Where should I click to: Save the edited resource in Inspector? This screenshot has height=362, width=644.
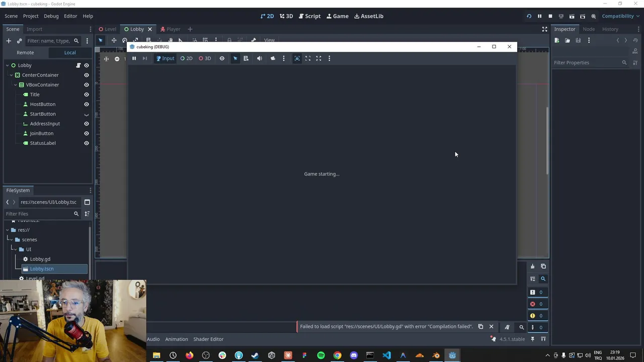[x=578, y=40]
